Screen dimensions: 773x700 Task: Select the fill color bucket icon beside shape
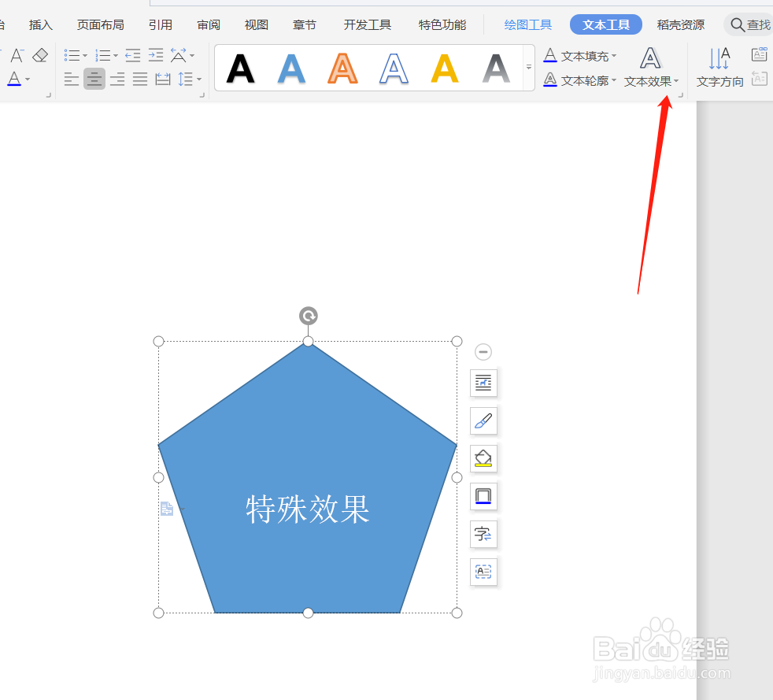483,458
